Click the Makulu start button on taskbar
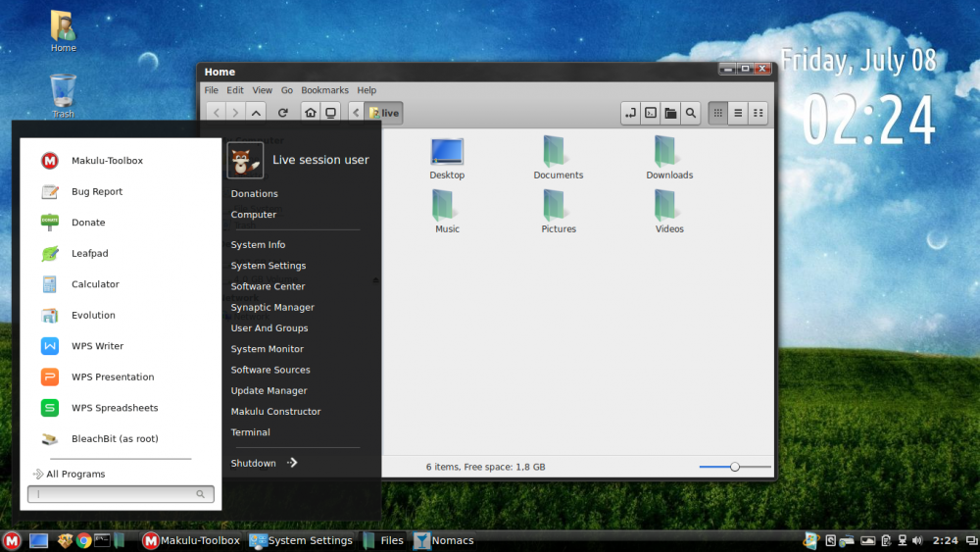 pos(12,541)
